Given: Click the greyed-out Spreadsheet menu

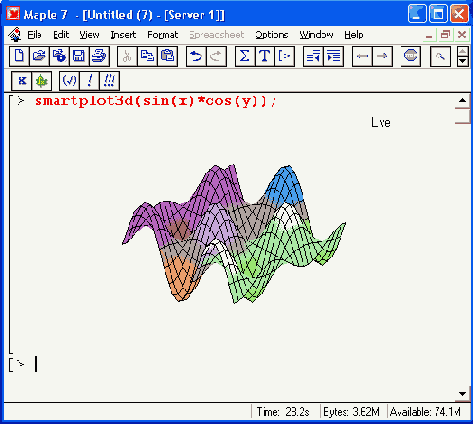Looking at the screenshot, I should click(x=217, y=35).
